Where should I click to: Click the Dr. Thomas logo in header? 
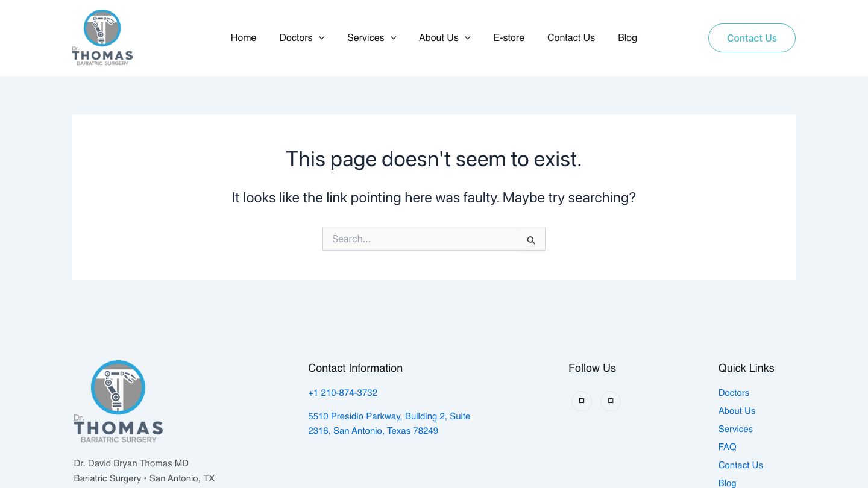coord(102,37)
